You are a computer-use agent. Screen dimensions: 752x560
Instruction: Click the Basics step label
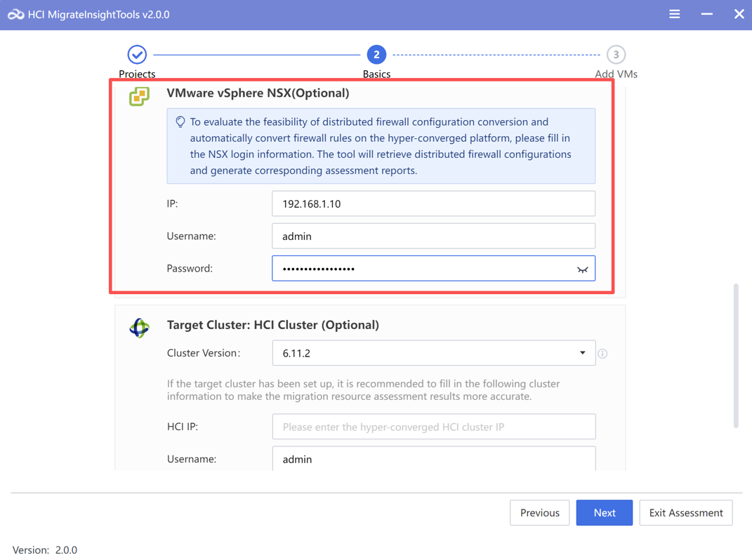click(x=376, y=74)
